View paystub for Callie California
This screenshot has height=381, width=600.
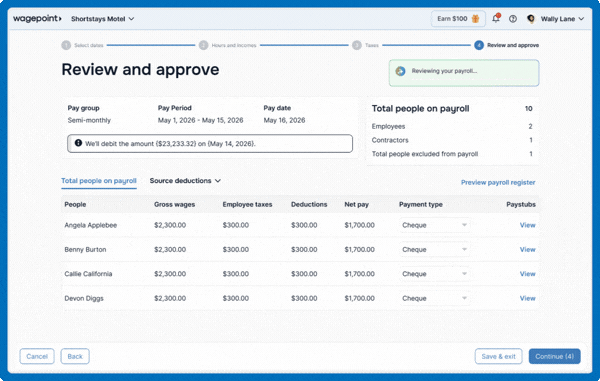coord(527,274)
